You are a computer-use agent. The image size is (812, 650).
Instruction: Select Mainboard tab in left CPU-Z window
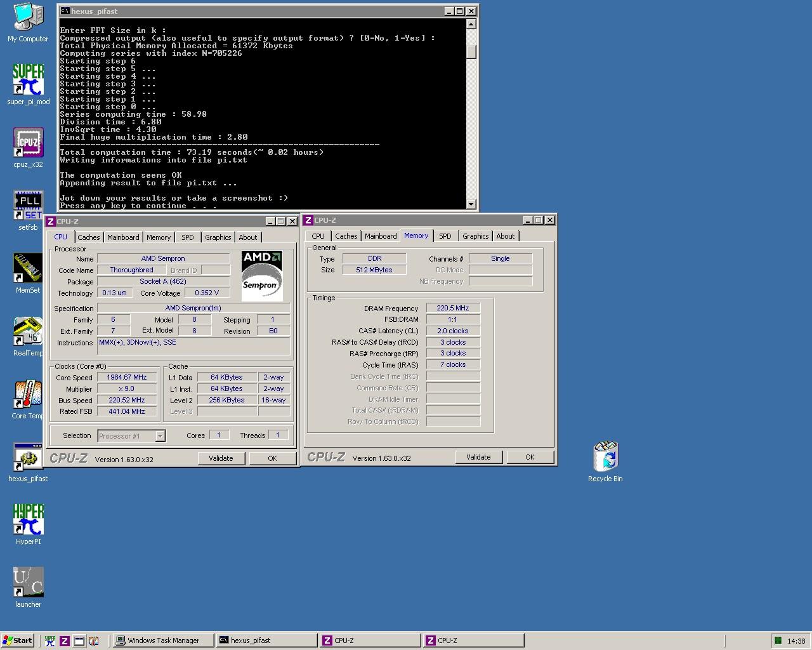(123, 237)
